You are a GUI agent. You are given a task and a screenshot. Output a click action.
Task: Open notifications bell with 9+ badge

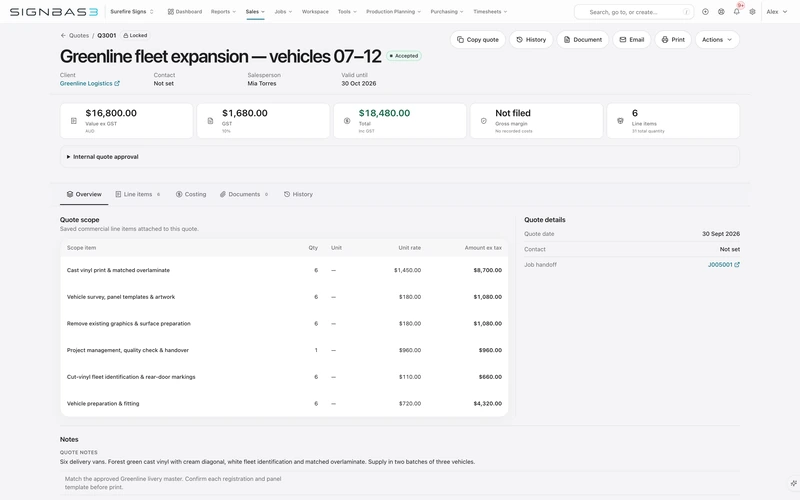click(737, 12)
